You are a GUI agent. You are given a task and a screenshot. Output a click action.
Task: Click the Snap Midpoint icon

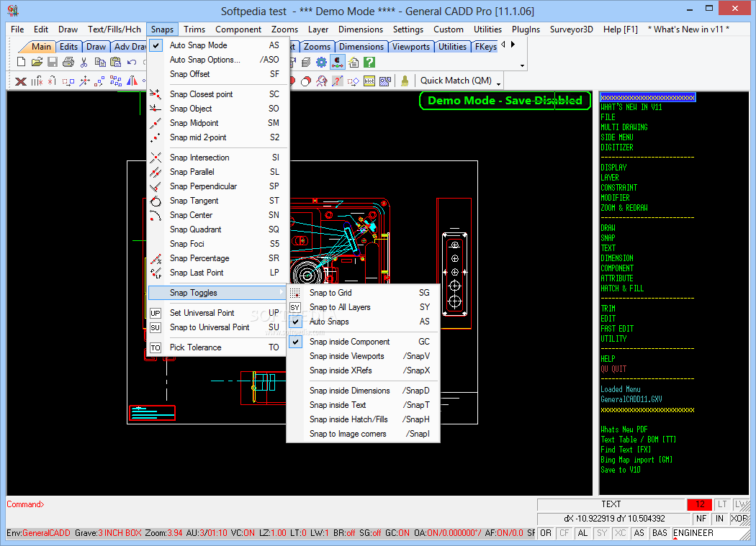coord(156,123)
